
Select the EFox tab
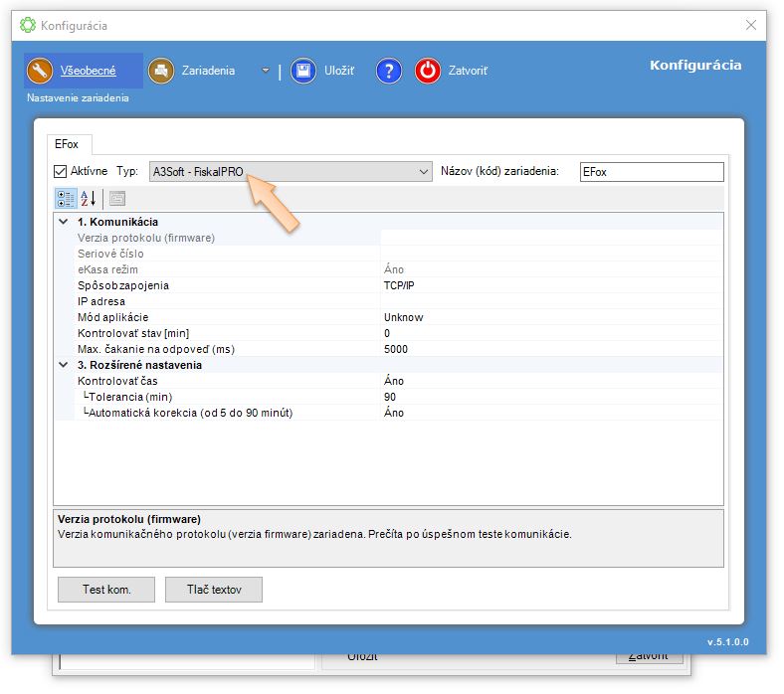[x=67, y=144]
